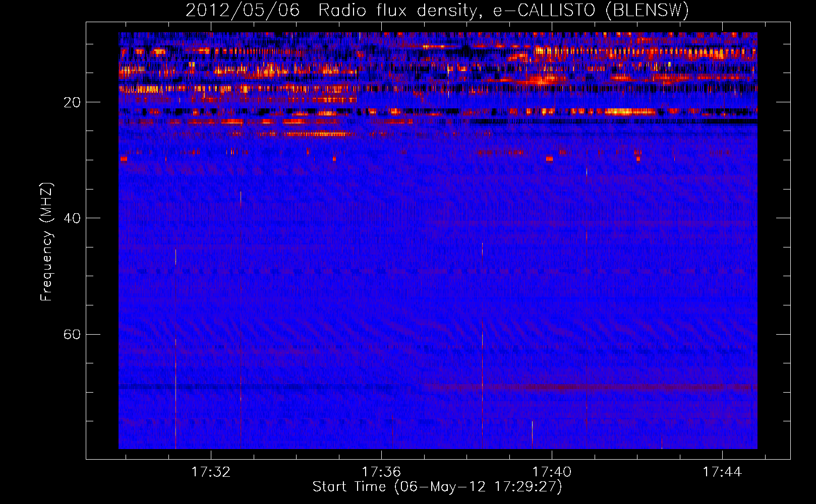Click the 60 frequency tick label
Image resolution: width=816 pixels, height=504 pixels.
(x=72, y=334)
